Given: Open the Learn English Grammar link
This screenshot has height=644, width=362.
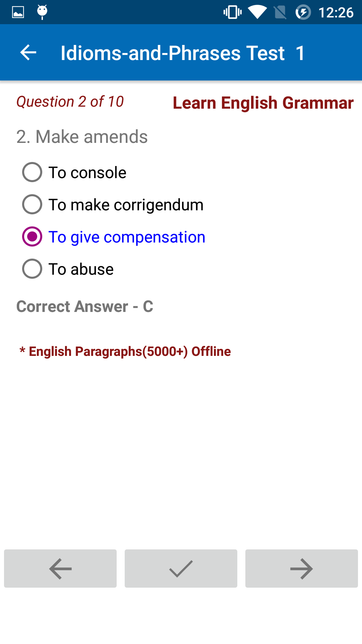Looking at the screenshot, I should point(263,103).
